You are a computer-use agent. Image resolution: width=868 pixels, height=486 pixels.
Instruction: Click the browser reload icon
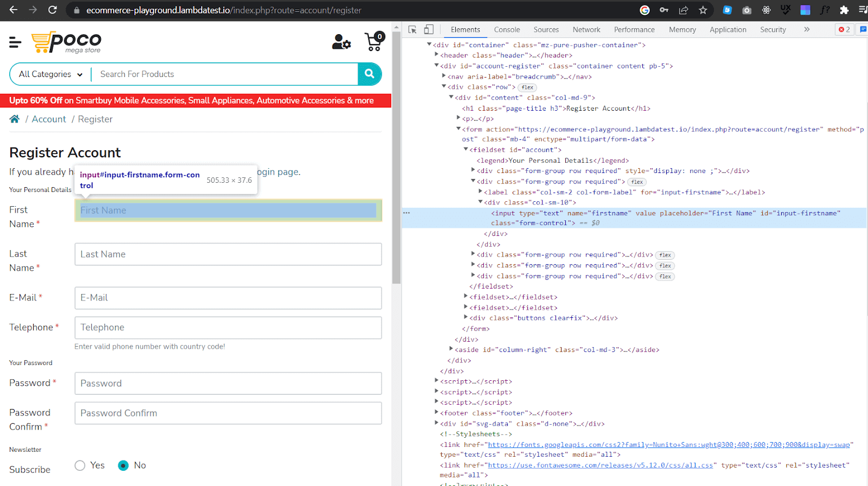[52, 10]
